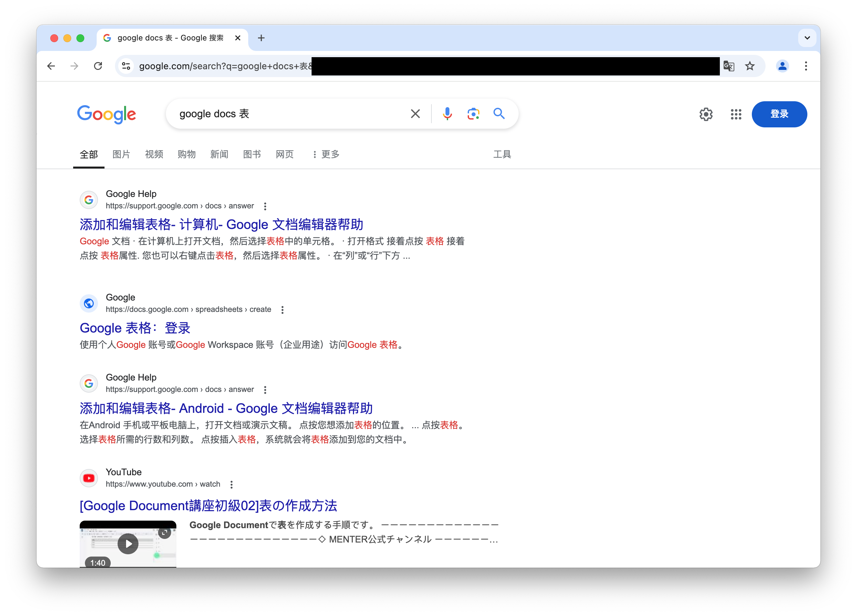This screenshot has height=616, width=857.
Task: Open the Google 表格：登录 result link
Action: pos(135,328)
